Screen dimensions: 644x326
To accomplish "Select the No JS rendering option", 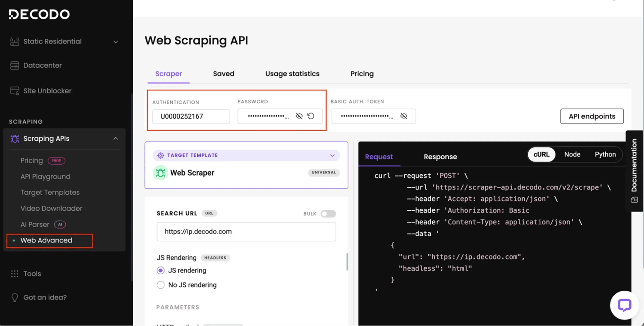I will [x=161, y=285].
